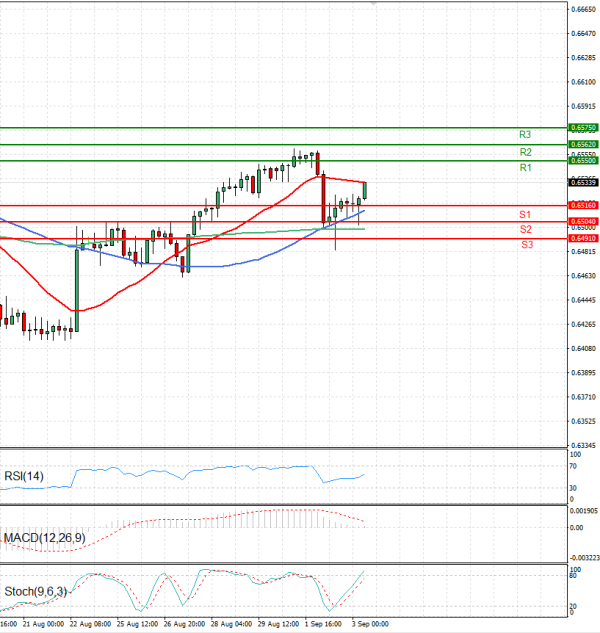Click the R1 resistance label
Image resolution: width=600 pixels, height=633 pixels.
click(524, 169)
